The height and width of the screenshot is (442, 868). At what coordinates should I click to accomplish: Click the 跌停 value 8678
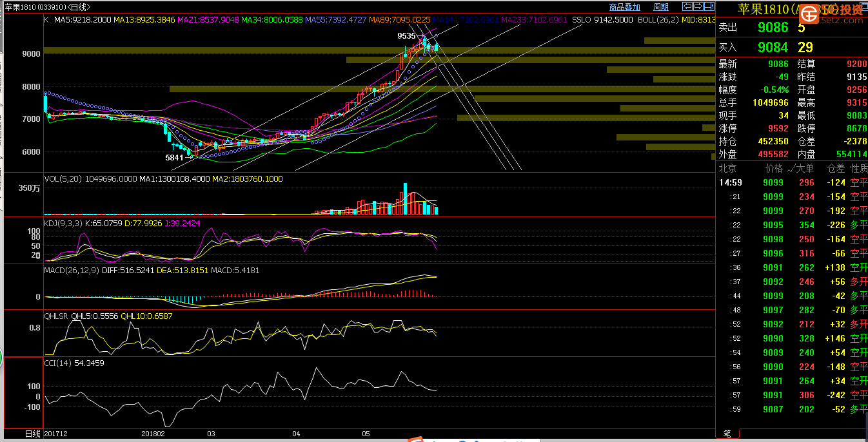point(856,128)
